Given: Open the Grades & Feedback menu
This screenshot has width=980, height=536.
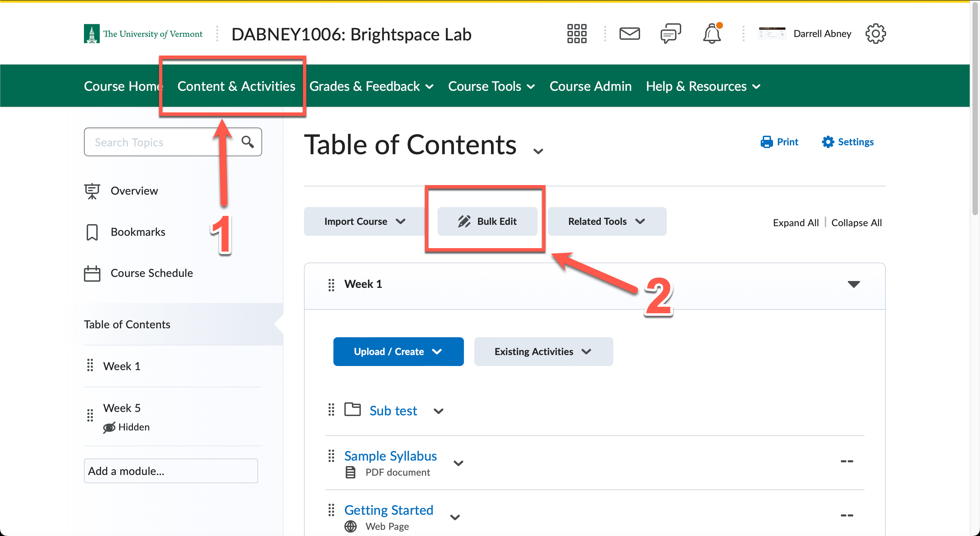Looking at the screenshot, I should click(371, 86).
